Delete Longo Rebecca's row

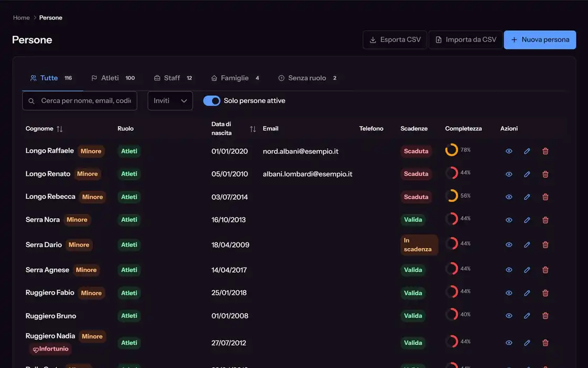[x=545, y=197]
